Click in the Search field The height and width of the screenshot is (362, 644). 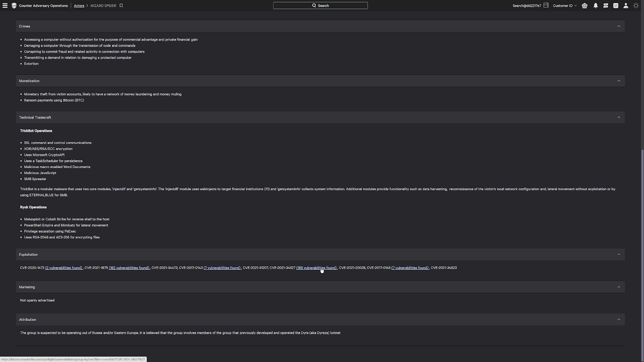tap(320, 6)
